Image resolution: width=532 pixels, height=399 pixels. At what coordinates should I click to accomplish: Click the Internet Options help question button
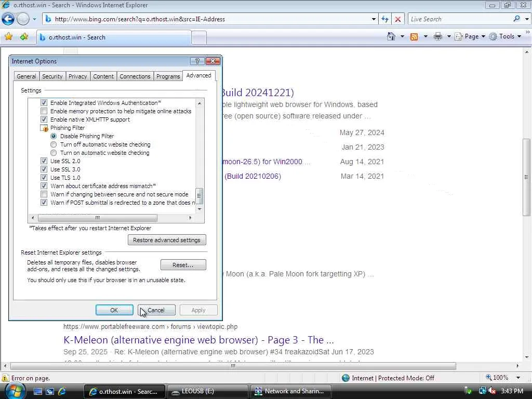197,61
